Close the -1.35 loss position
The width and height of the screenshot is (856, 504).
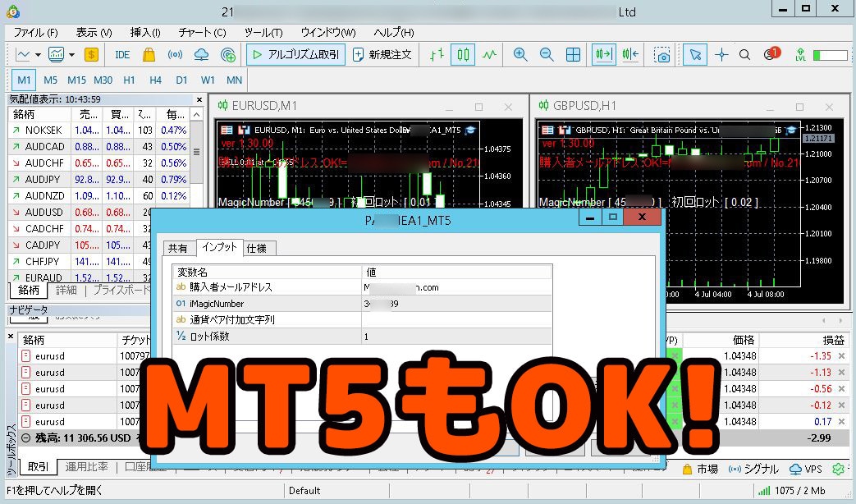coord(841,356)
